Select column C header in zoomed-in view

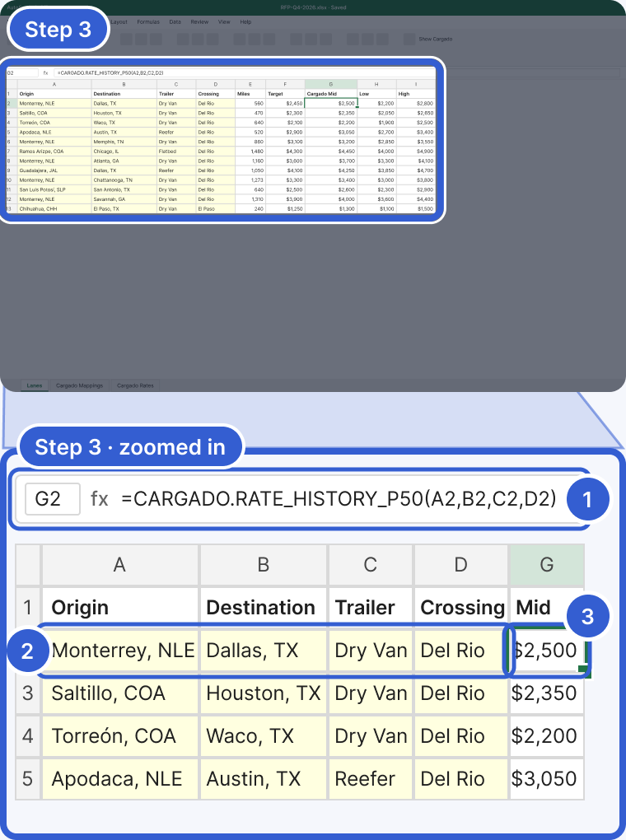pyautogui.click(x=371, y=565)
